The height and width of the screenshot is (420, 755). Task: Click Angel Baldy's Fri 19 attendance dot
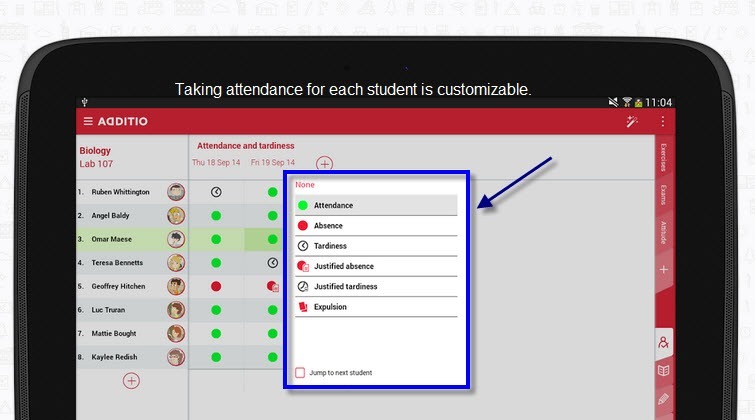tap(273, 215)
